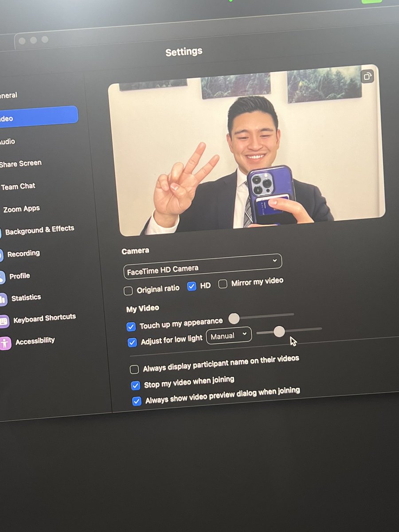Image resolution: width=399 pixels, height=532 pixels.
Task: Click the Keyboard Shortcuts label
Action: [x=44, y=318]
